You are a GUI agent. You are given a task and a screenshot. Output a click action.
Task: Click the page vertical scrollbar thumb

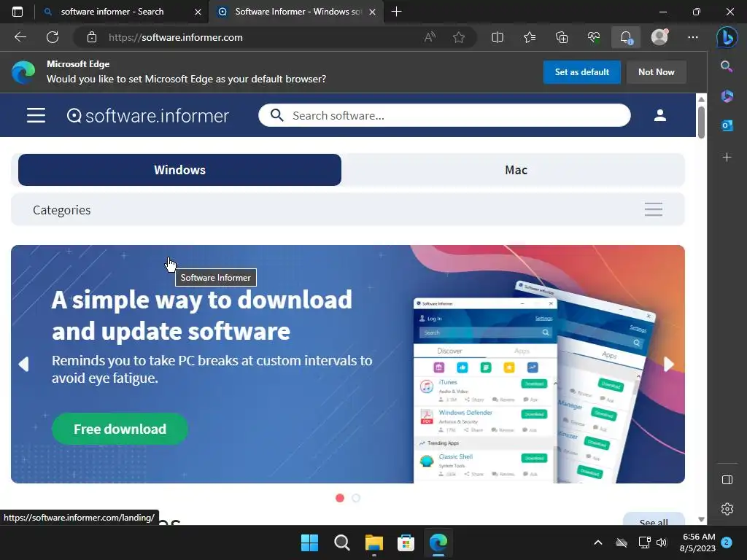pyautogui.click(x=701, y=122)
